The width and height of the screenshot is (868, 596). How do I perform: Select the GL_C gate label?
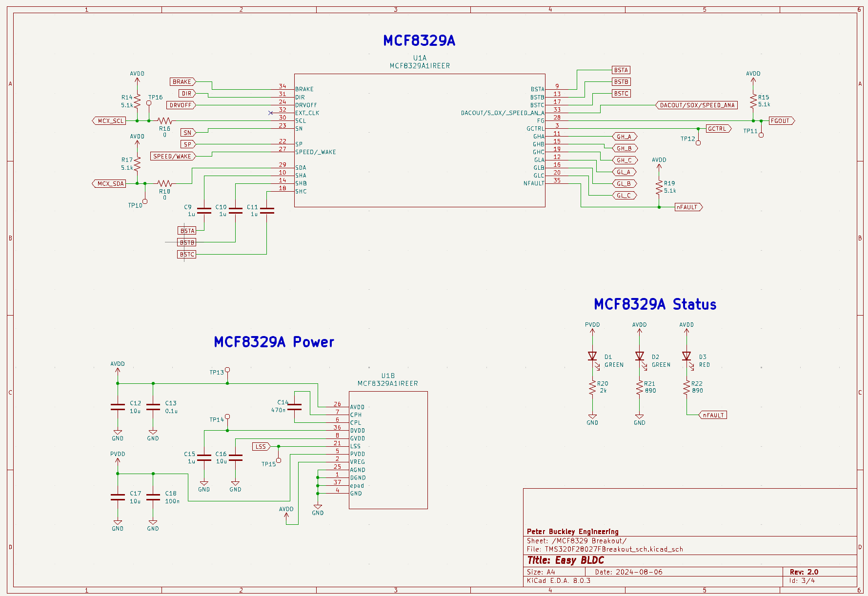[x=625, y=196]
